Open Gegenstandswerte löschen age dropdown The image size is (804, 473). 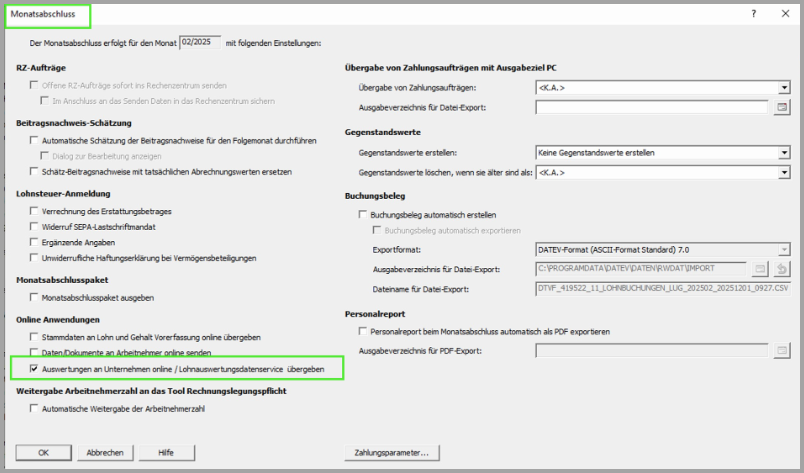(x=784, y=172)
